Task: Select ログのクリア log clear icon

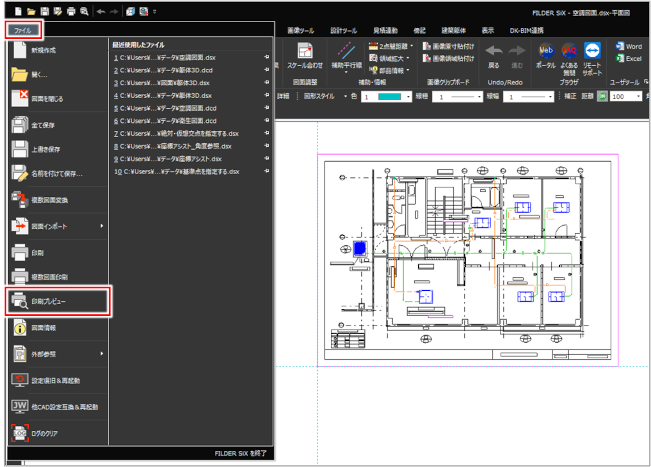Action: tap(20, 433)
